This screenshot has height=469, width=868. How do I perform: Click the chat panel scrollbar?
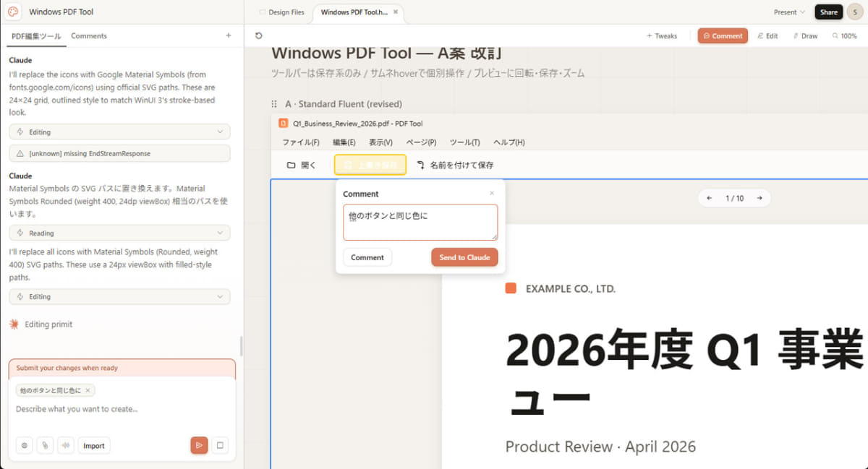[241, 345]
